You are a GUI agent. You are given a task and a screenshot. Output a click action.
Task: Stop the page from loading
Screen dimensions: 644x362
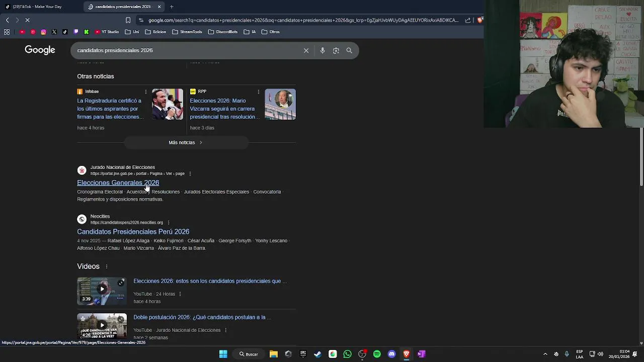point(27,20)
